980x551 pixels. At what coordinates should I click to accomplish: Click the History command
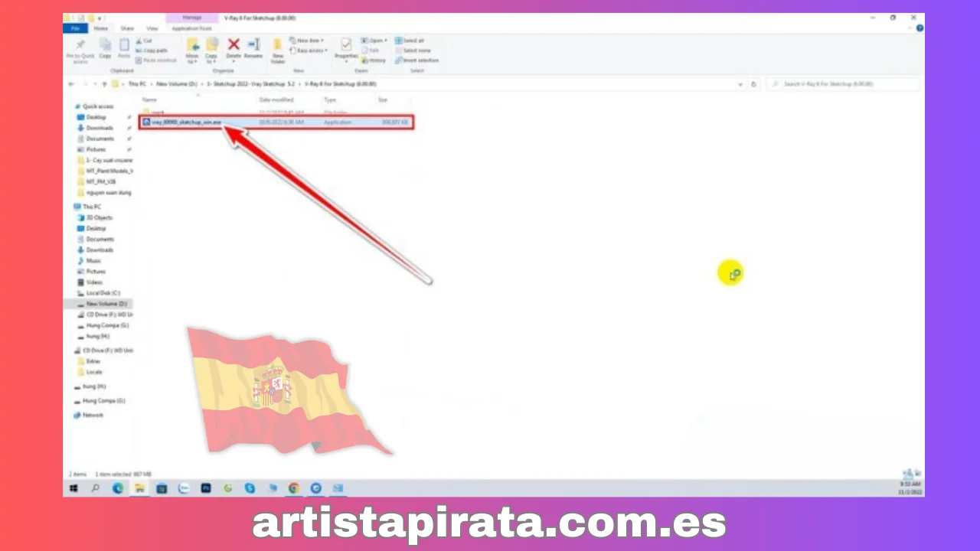click(374, 60)
